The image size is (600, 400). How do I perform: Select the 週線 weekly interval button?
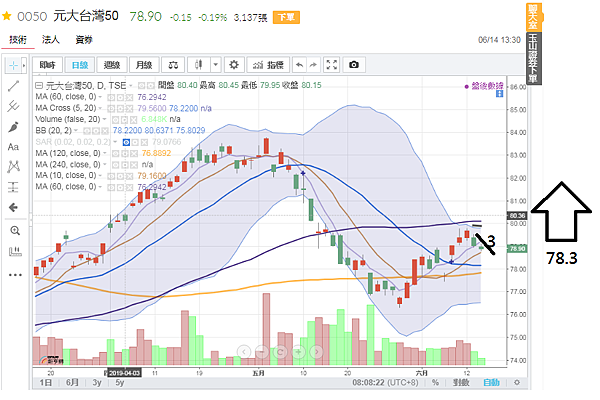pyautogui.click(x=111, y=64)
